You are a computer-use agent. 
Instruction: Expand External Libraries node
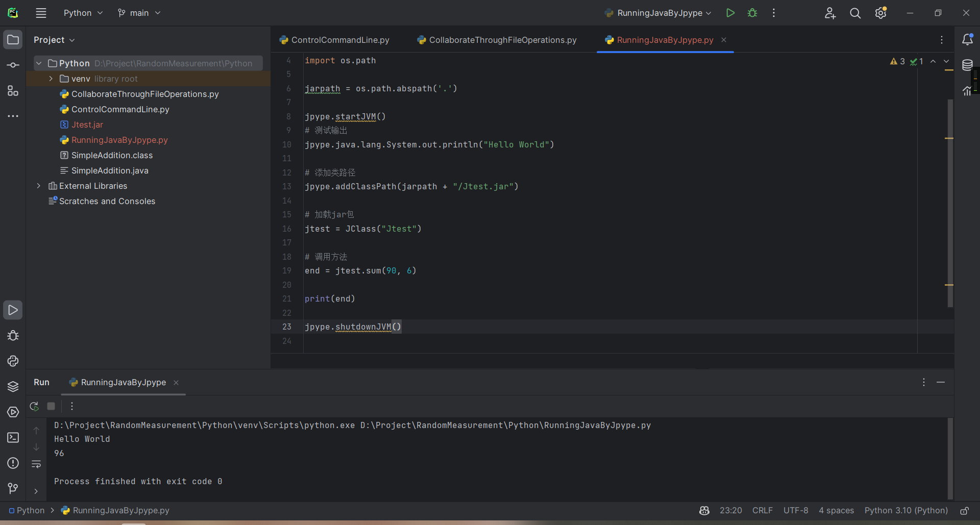point(39,186)
